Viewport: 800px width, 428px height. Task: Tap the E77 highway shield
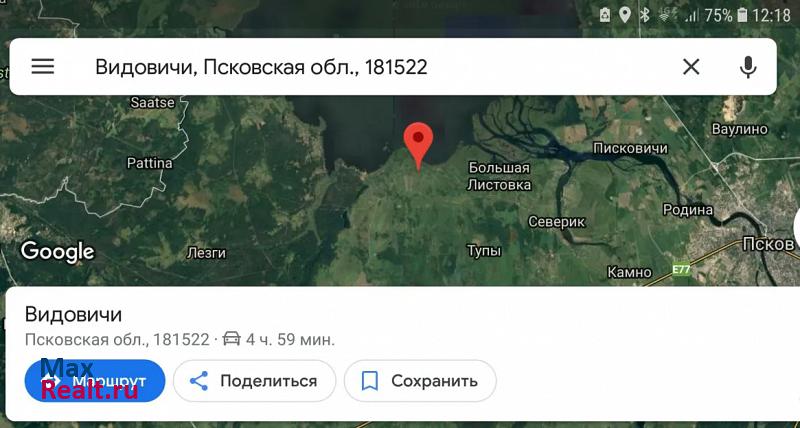click(x=681, y=269)
